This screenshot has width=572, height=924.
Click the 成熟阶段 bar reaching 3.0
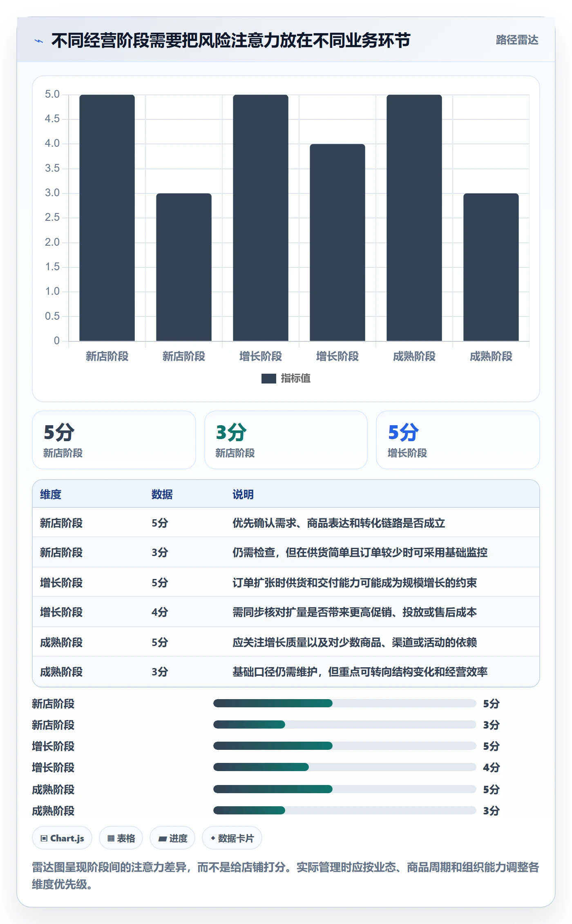pos(491,267)
